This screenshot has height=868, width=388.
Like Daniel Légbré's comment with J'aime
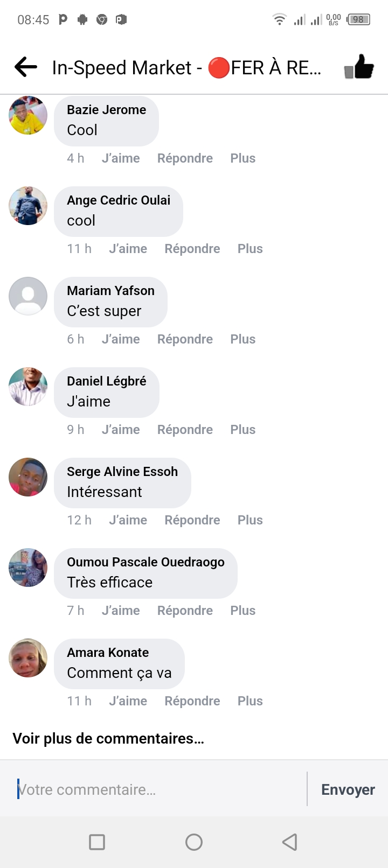tap(121, 430)
